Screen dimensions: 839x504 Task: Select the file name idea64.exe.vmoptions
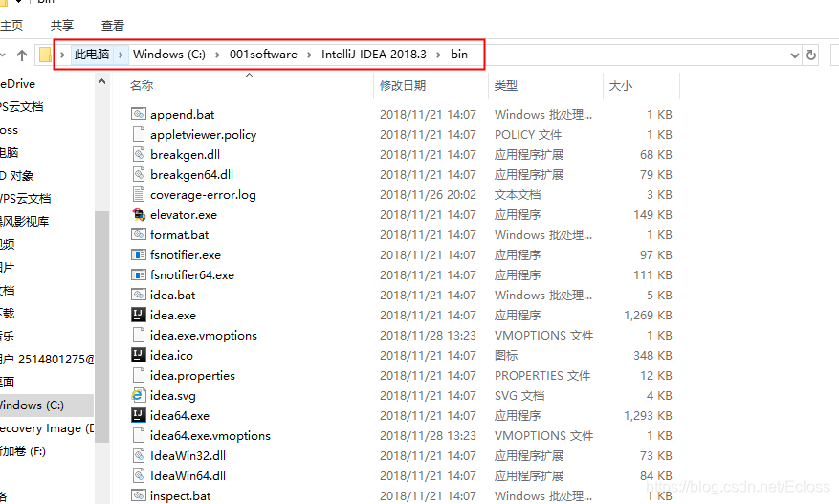(x=210, y=435)
